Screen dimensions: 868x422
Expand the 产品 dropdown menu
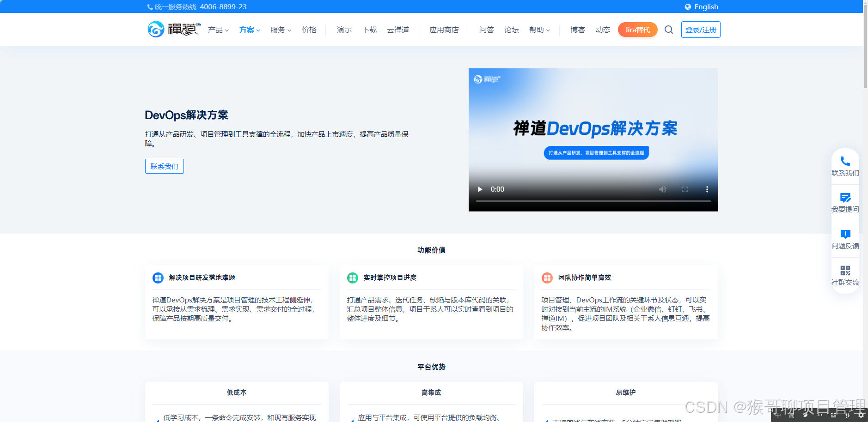point(218,30)
